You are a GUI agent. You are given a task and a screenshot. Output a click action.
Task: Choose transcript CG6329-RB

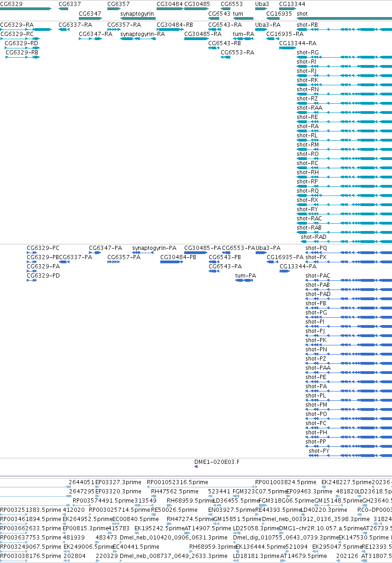click(x=22, y=52)
